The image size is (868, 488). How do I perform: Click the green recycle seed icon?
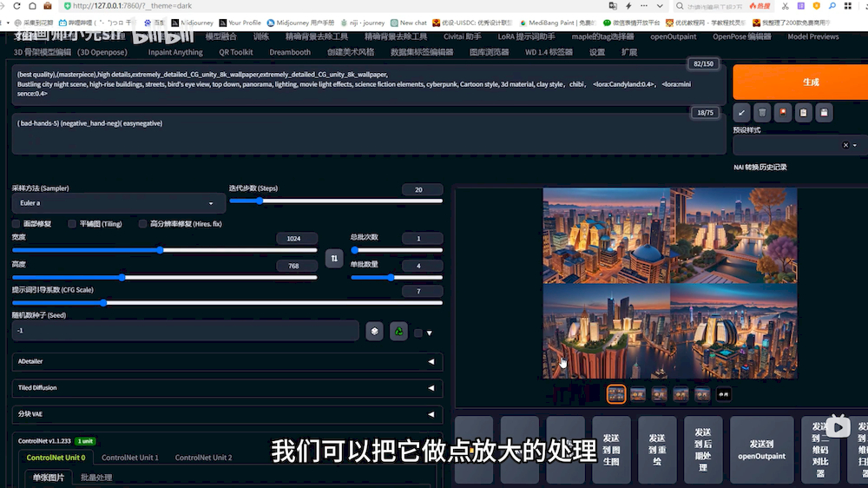coord(398,331)
